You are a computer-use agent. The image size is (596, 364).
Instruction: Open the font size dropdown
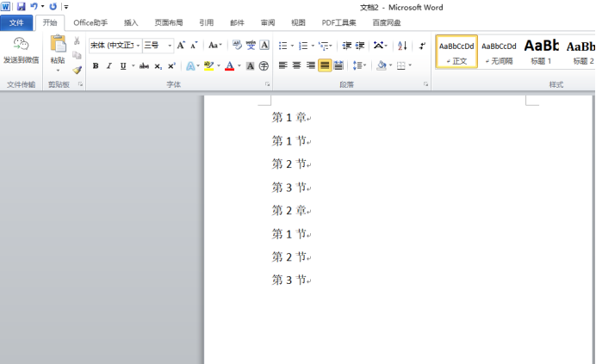pos(170,45)
